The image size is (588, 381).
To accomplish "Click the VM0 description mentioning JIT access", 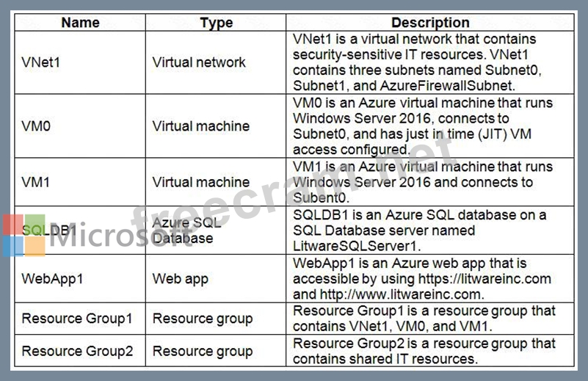I will tap(423, 126).
